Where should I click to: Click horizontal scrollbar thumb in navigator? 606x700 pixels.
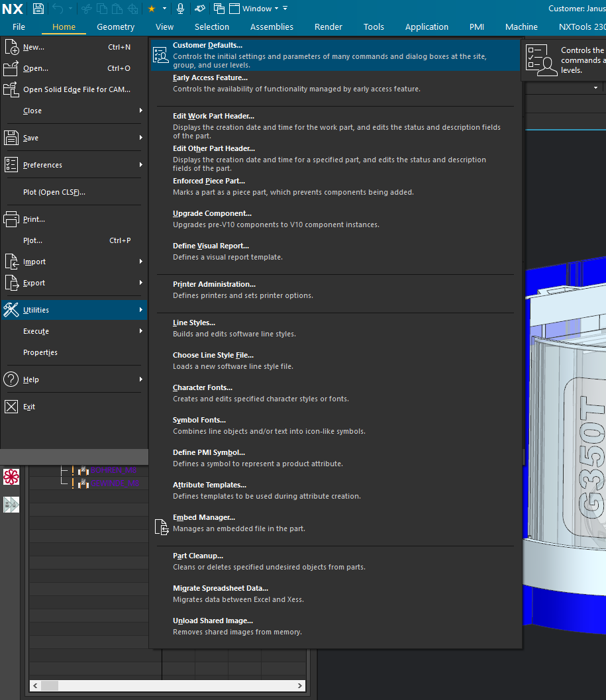50,685
